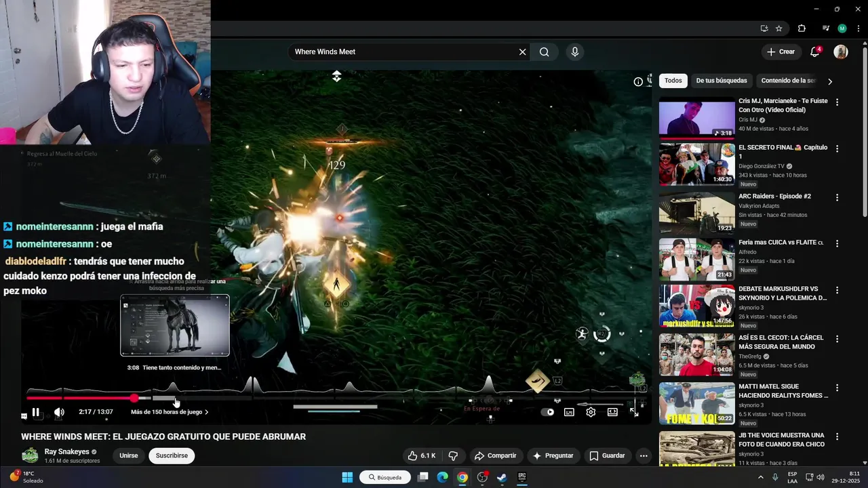Start voice search with the microphone

(x=575, y=52)
